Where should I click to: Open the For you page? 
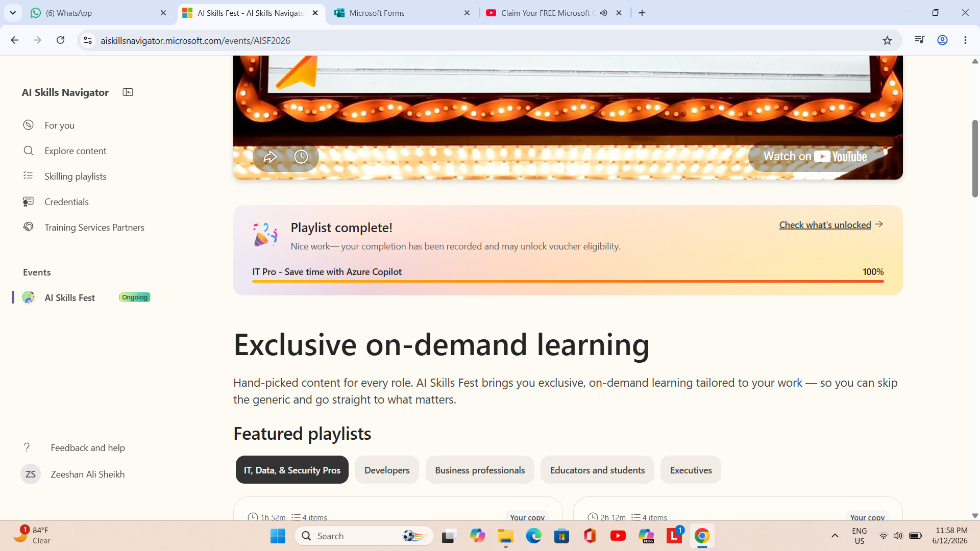pos(59,126)
